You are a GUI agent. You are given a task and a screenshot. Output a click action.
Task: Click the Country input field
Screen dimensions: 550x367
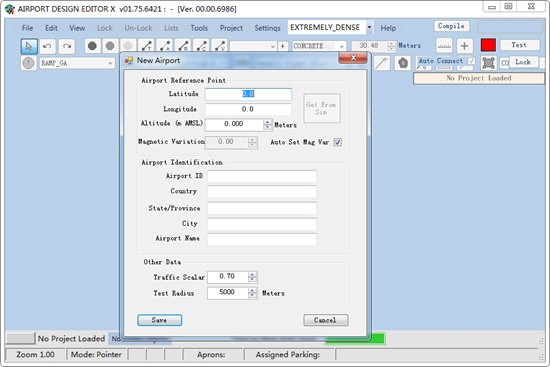coord(262,192)
